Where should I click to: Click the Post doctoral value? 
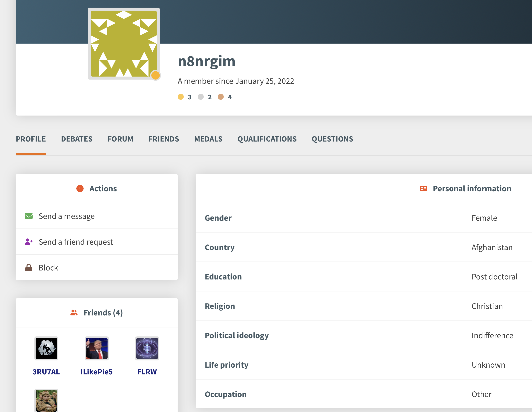point(494,277)
